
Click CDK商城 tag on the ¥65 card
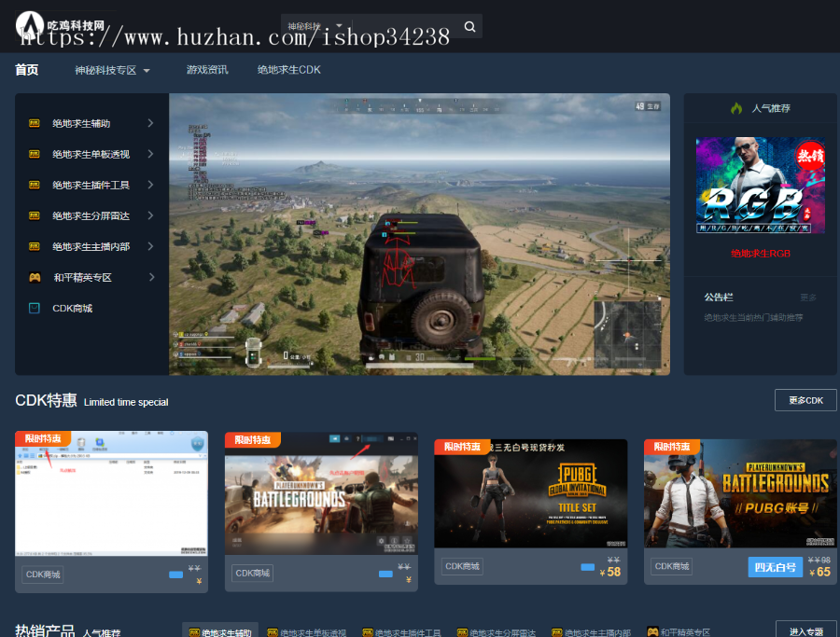[x=672, y=566]
